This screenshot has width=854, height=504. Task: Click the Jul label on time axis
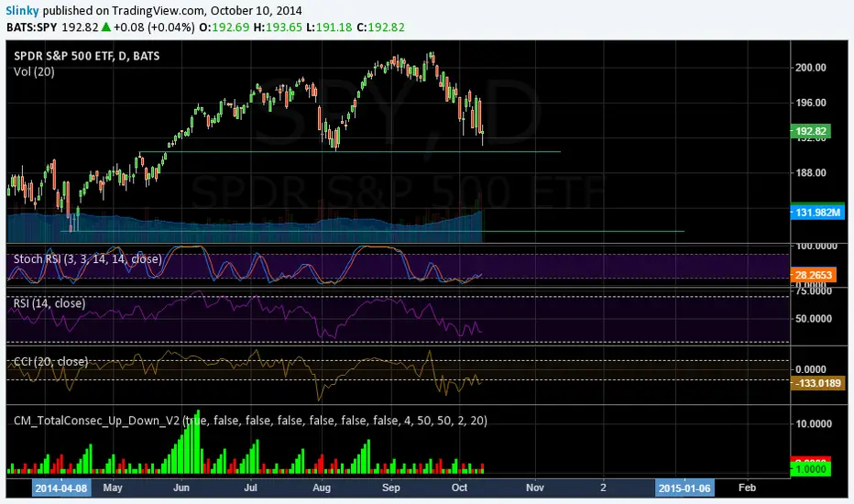pyautogui.click(x=250, y=488)
